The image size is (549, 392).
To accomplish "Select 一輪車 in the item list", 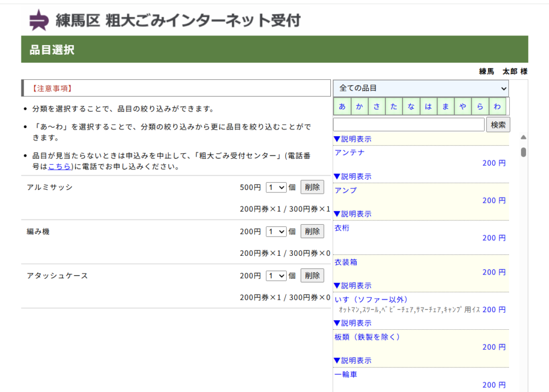I will (346, 374).
